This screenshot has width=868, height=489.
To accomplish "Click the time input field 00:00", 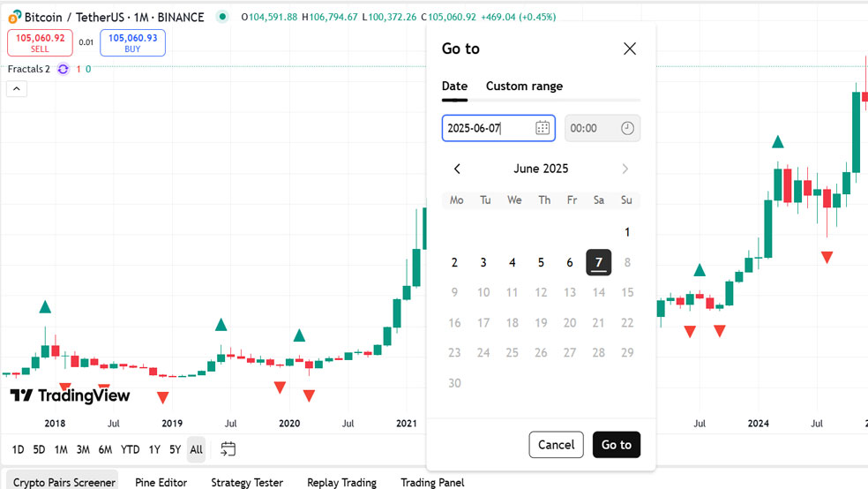I will coord(602,128).
